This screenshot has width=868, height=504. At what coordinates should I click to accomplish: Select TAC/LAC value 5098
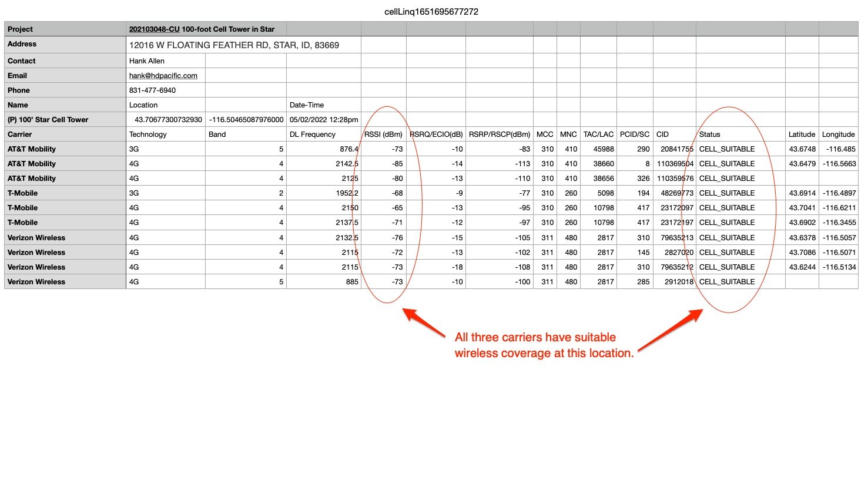tap(598, 193)
